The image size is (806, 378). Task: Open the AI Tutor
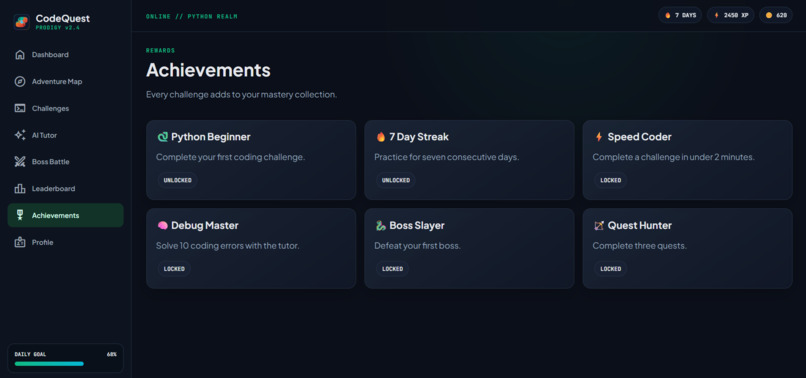point(65,135)
